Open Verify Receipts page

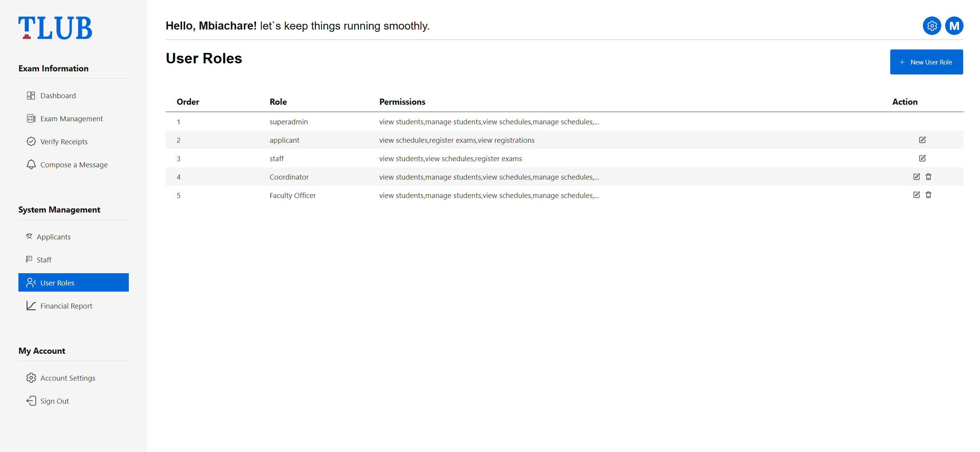pyautogui.click(x=74, y=142)
